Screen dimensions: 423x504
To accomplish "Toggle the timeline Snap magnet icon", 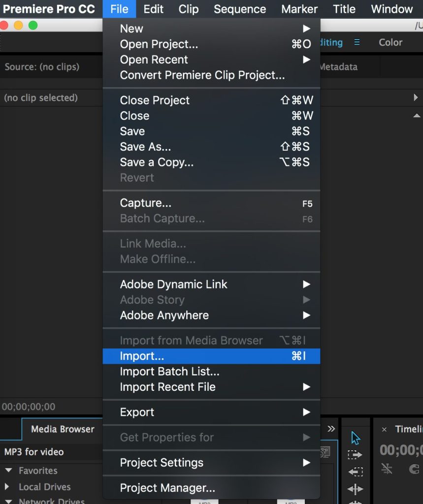I will [x=415, y=469].
